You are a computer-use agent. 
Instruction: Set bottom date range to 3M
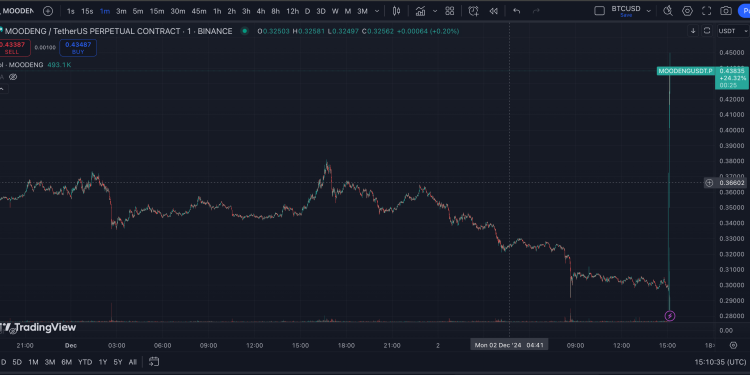coord(50,362)
